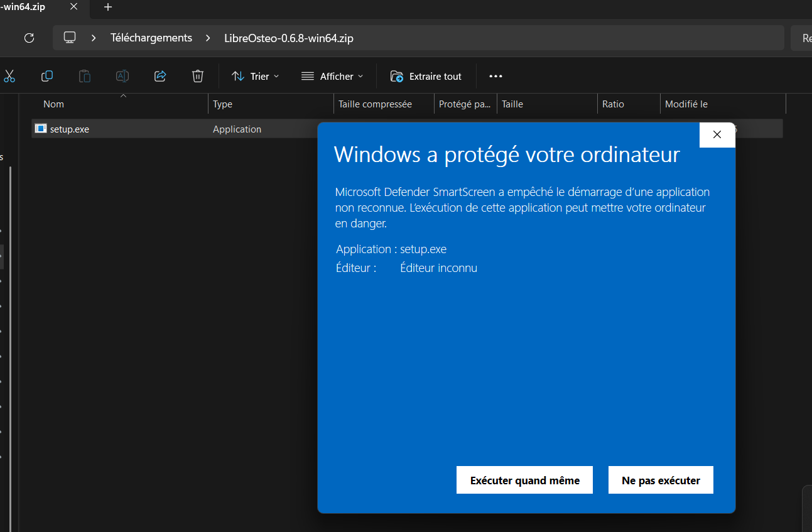Click Ne pas exécuter button
812x532 pixels.
(x=661, y=480)
